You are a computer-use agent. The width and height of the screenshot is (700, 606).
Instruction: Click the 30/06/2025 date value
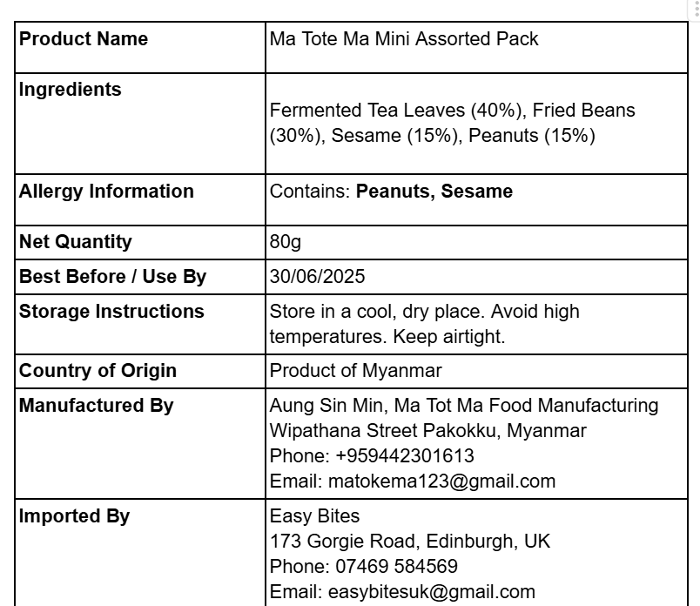click(317, 276)
